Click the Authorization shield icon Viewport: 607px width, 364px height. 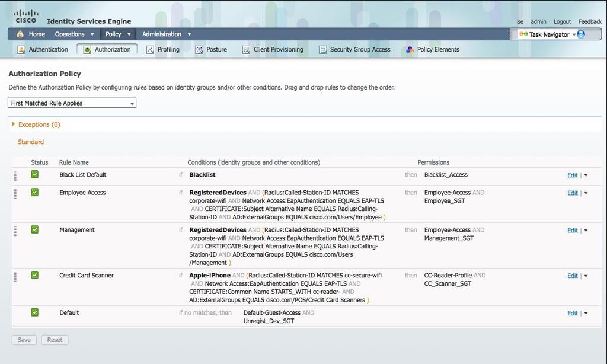[87, 50]
